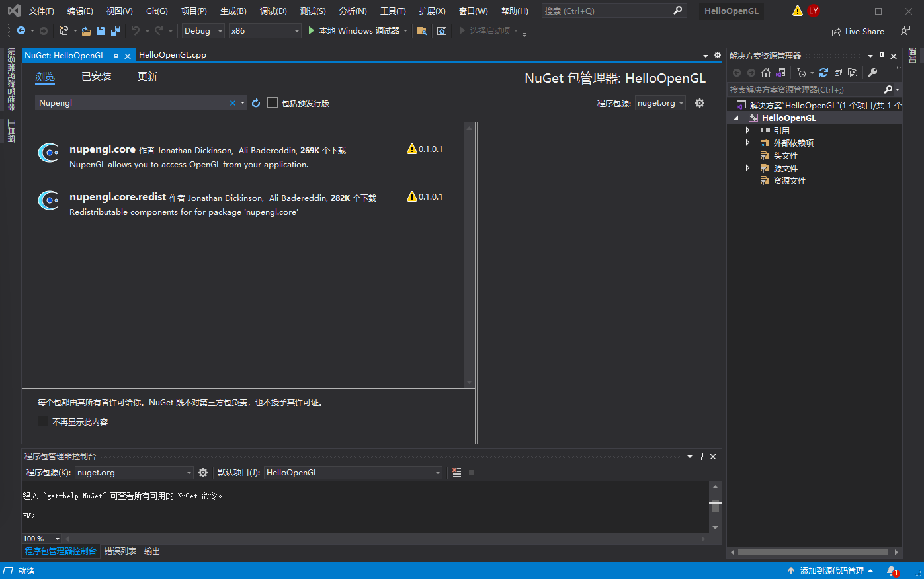Open Properties wrench in Solution Explorer
Viewport: 924px width, 579px height.
872,73
